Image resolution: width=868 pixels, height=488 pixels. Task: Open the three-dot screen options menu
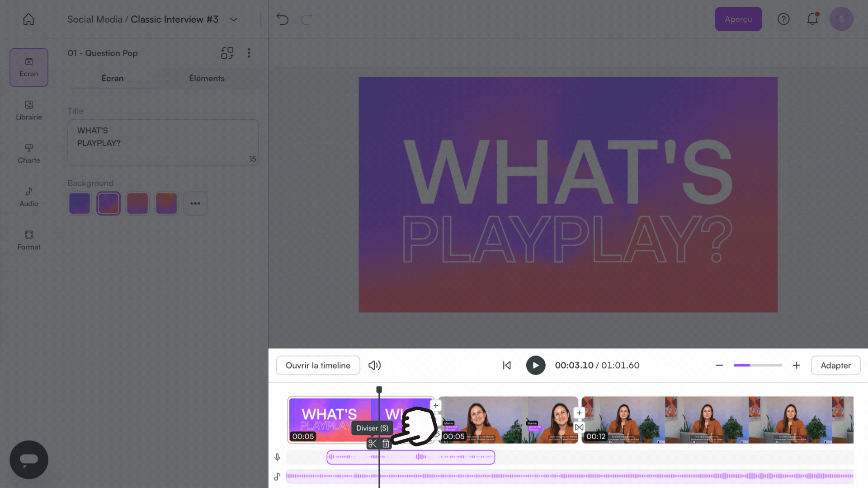coord(249,53)
